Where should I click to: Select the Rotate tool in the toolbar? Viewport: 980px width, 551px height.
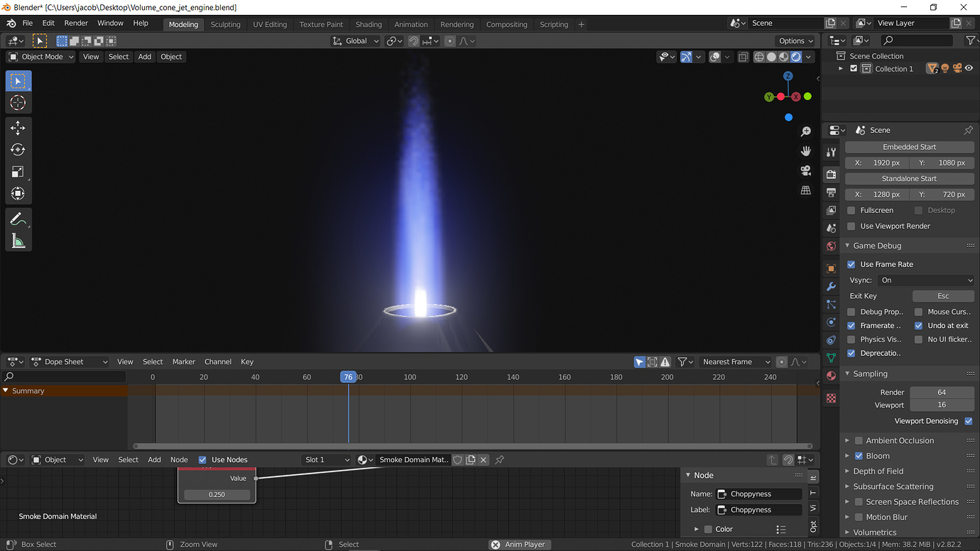[18, 149]
